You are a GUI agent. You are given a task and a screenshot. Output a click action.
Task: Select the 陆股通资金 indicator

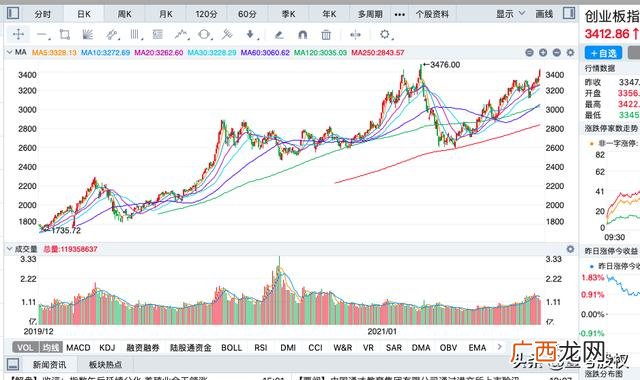click(191, 347)
